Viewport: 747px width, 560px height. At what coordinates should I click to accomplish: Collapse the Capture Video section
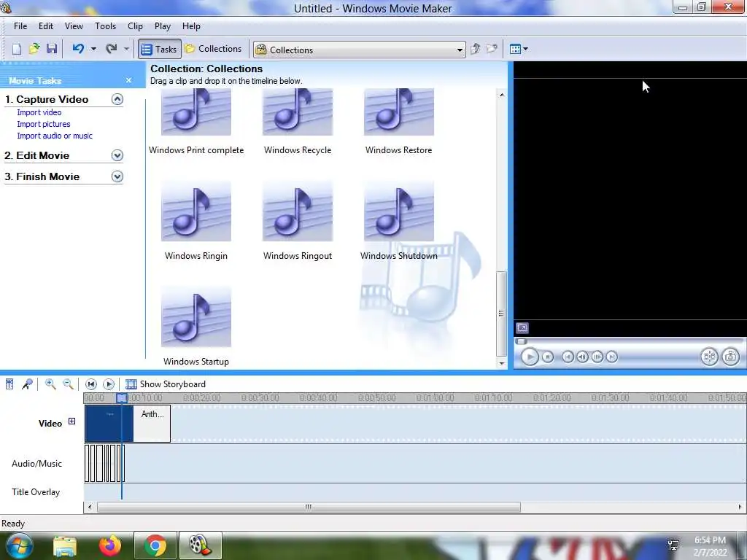[117, 99]
